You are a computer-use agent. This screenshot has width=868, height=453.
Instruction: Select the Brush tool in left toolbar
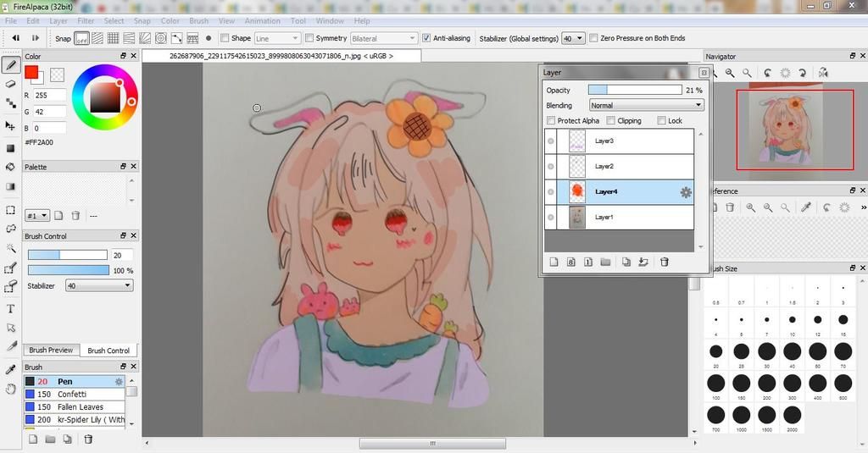click(x=10, y=65)
